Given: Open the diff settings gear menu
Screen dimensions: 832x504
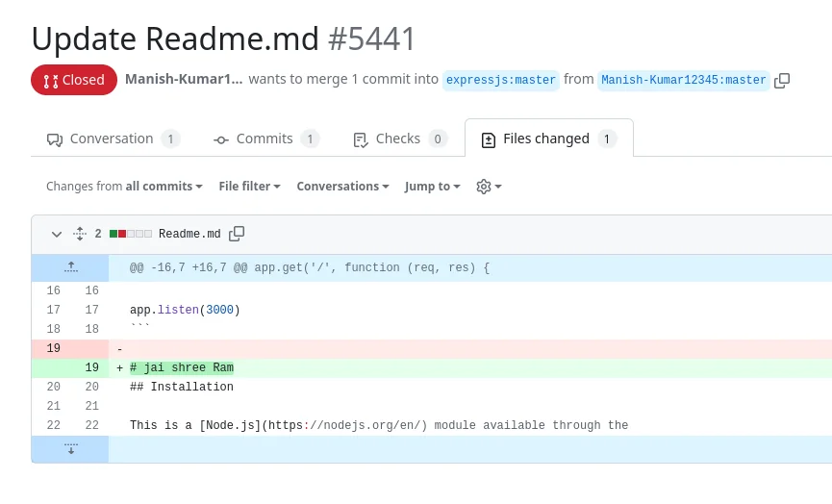Looking at the screenshot, I should coord(489,187).
